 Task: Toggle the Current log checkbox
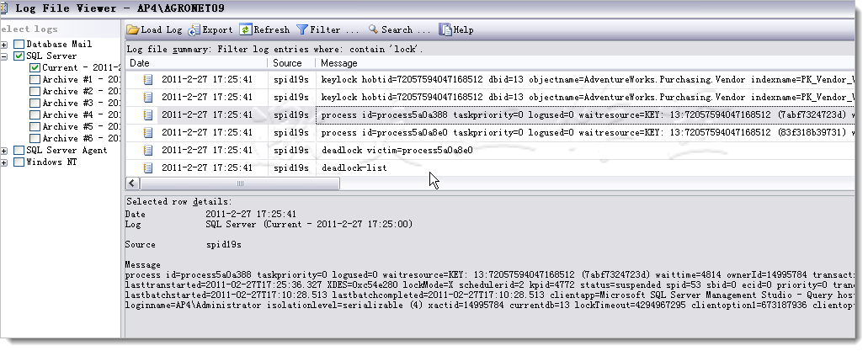(35, 68)
